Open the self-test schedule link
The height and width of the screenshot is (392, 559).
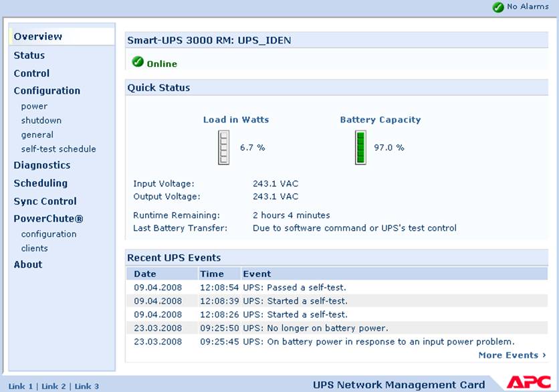click(58, 149)
